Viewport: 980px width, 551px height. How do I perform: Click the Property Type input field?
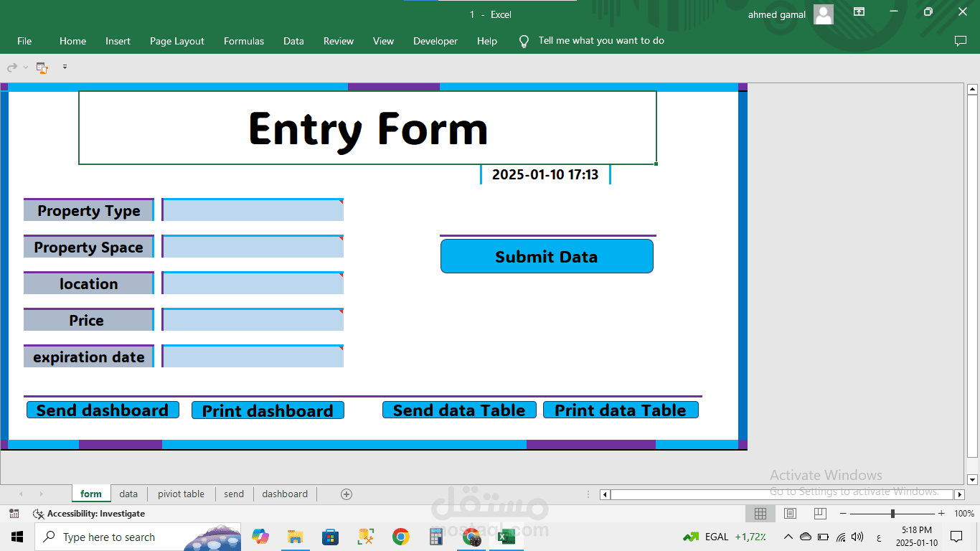pos(252,209)
